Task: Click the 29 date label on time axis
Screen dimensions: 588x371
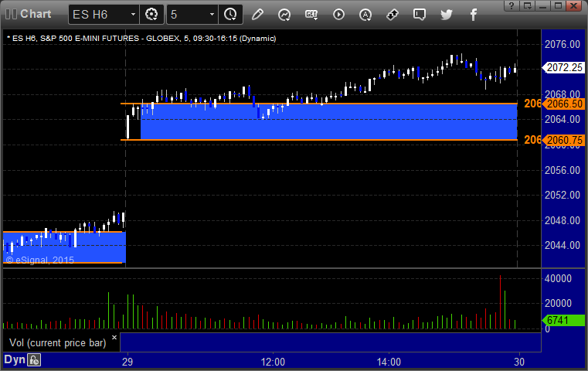Action: pyautogui.click(x=127, y=362)
